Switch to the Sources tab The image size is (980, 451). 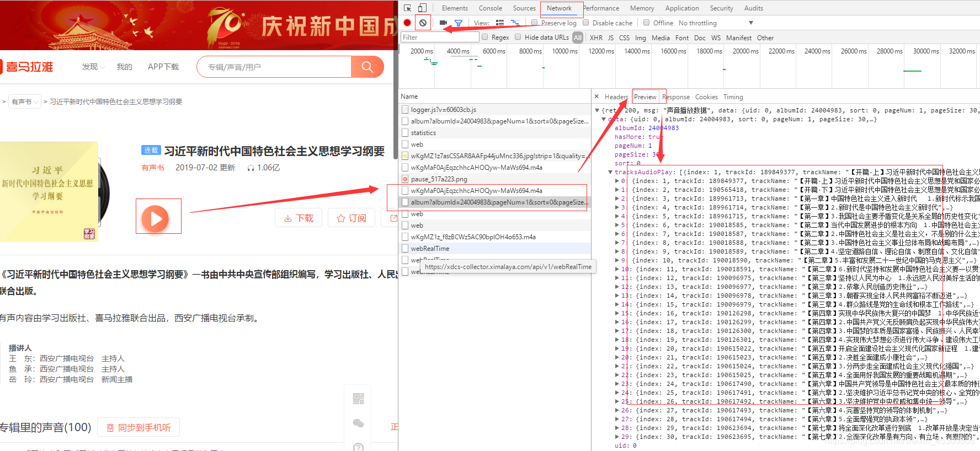524,8
